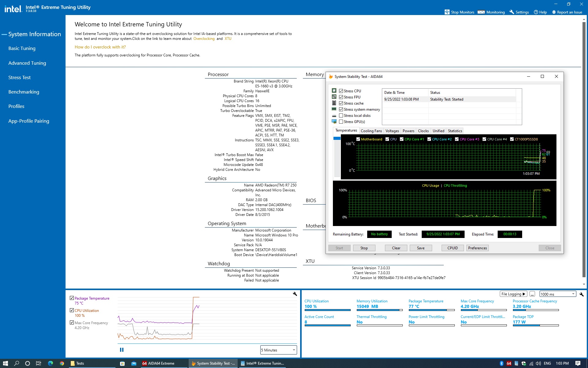
Task: Open Settings wrench icon in header
Action: pyautogui.click(x=511, y=12)
